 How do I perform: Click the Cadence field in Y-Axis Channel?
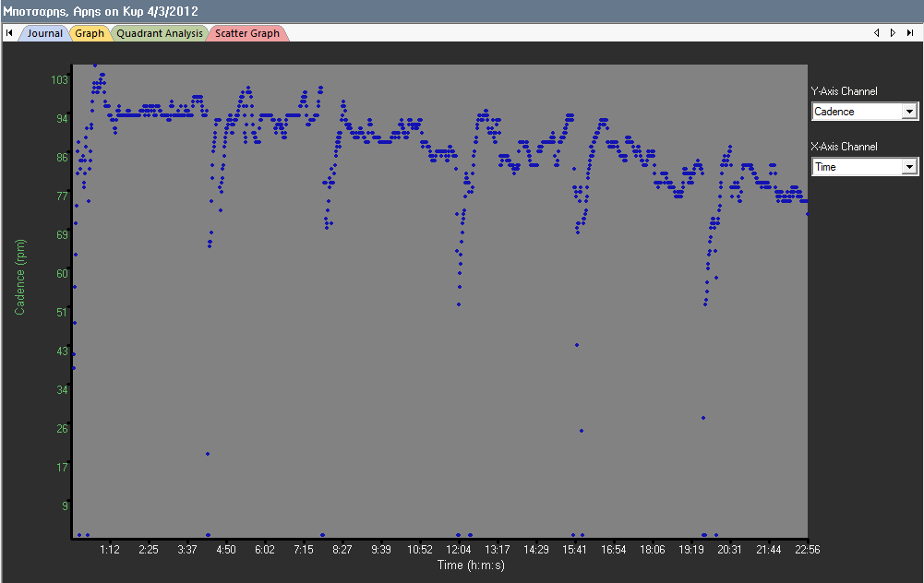[855, 112]
